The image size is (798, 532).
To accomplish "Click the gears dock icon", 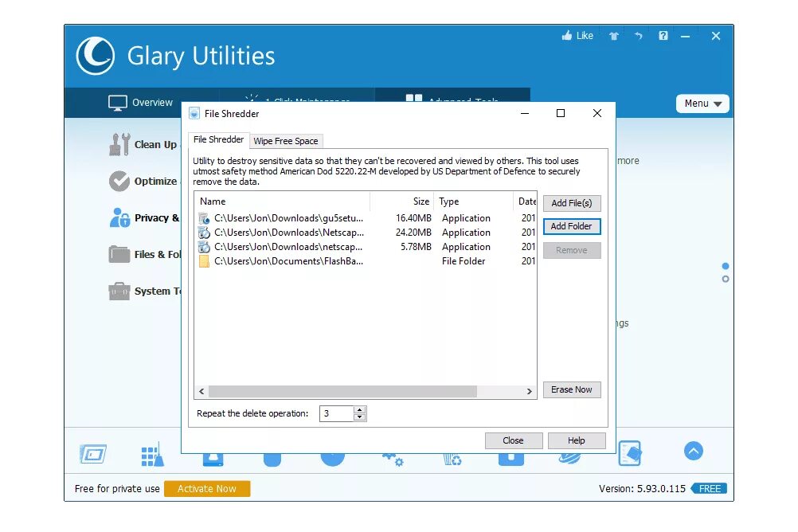I will point(393,460).
